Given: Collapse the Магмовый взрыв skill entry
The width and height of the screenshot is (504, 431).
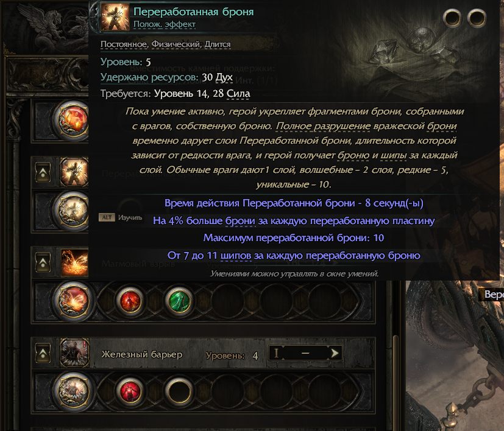Looking at the screenshot, I should tap(43, 263).
